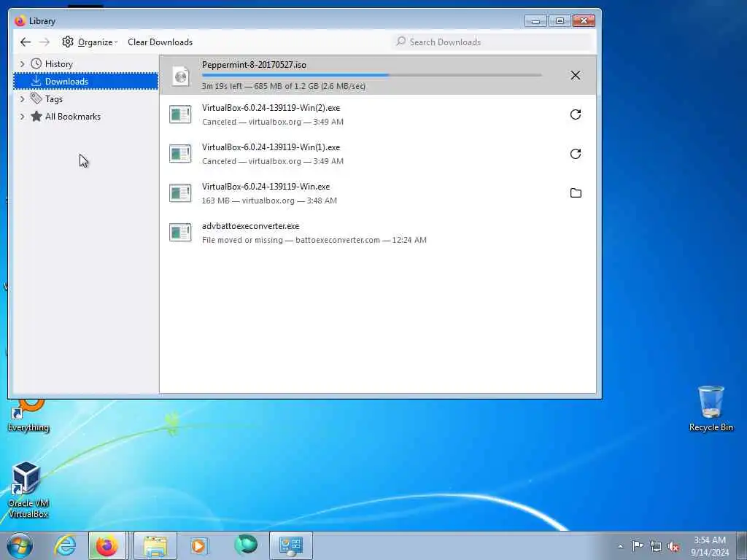Minimize the Library window
Viewport: 747px width, 560px height.
click(x=535, y=21)
